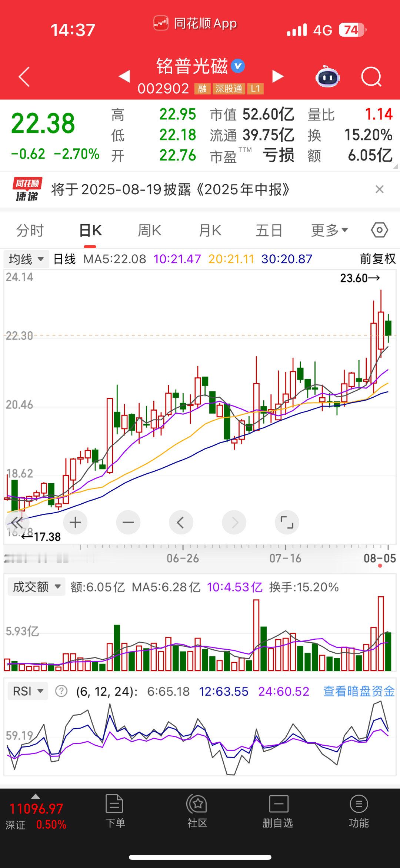Toggle 前复权 adjustment mode
The width and height of the screenshot is (400, 868).
pos(378,259)
